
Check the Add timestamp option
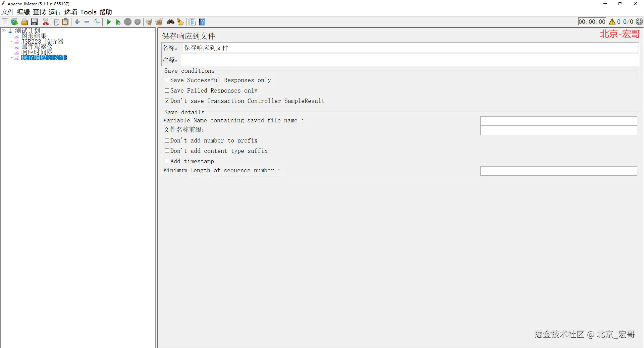(167, 161)
